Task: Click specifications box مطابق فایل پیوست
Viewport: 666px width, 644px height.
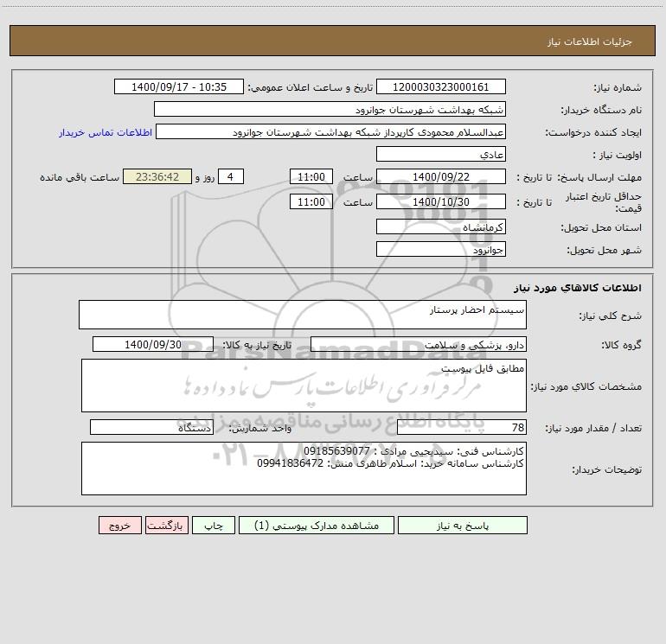Action: coord(304,386)
